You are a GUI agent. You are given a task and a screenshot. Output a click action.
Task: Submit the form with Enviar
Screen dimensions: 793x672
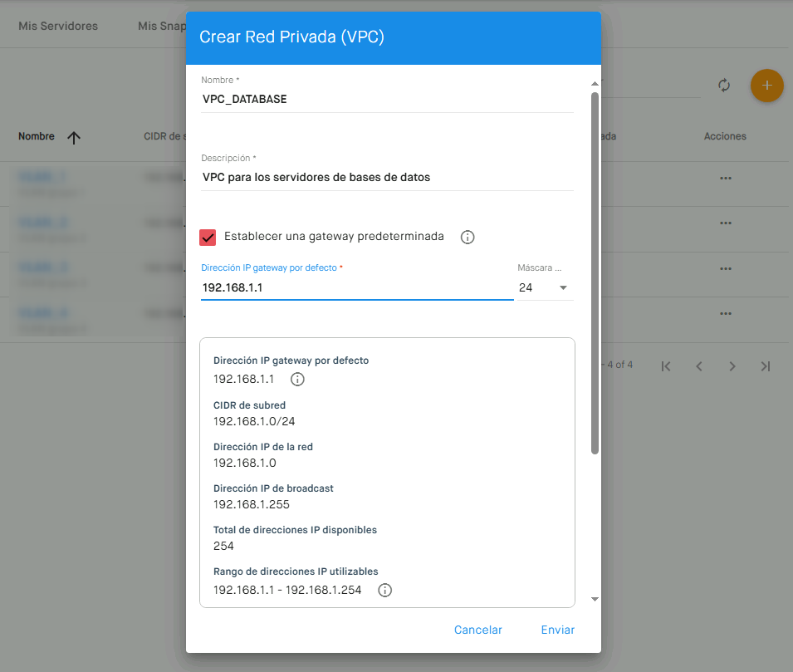pyautogui.click(x=558, y=630)
